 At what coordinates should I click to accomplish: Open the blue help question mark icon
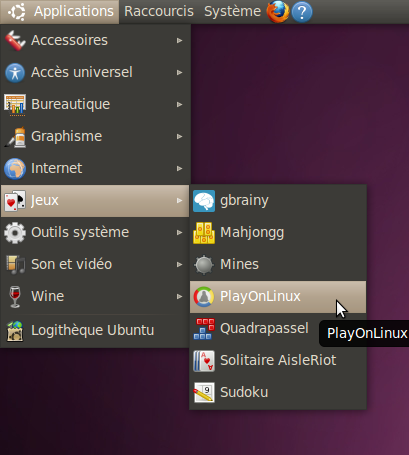[x=302, y=12]
